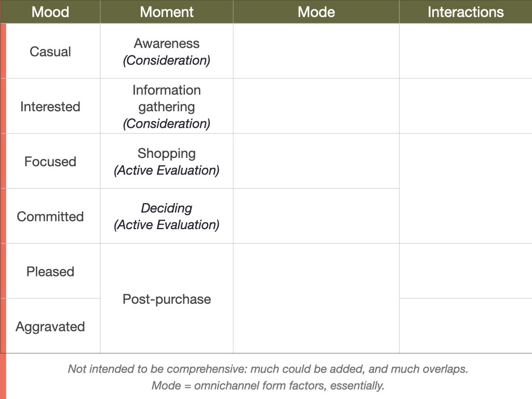Image resolution: width=532 pixels, height=399 pixels.
Task: Click the empty Mode cell beside Awareness
Action: coord(316,51)
